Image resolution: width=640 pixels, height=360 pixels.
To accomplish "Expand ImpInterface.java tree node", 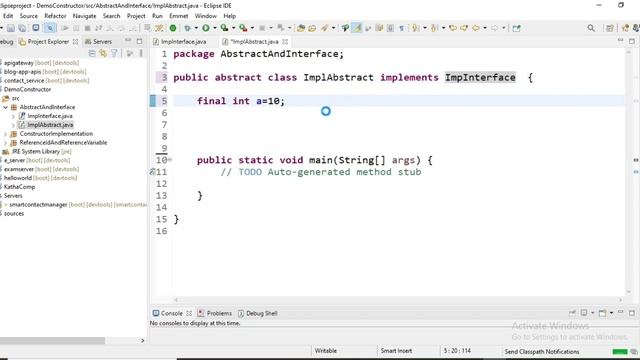I will (x=13, y=116).
